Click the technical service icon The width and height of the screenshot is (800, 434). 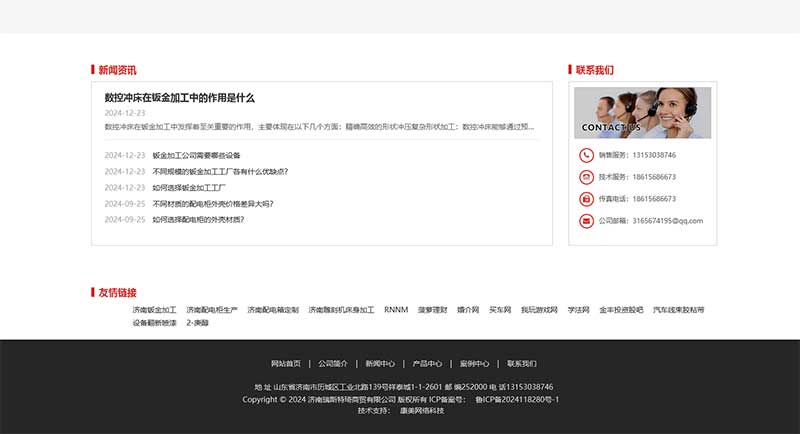(x=586, y=177)
